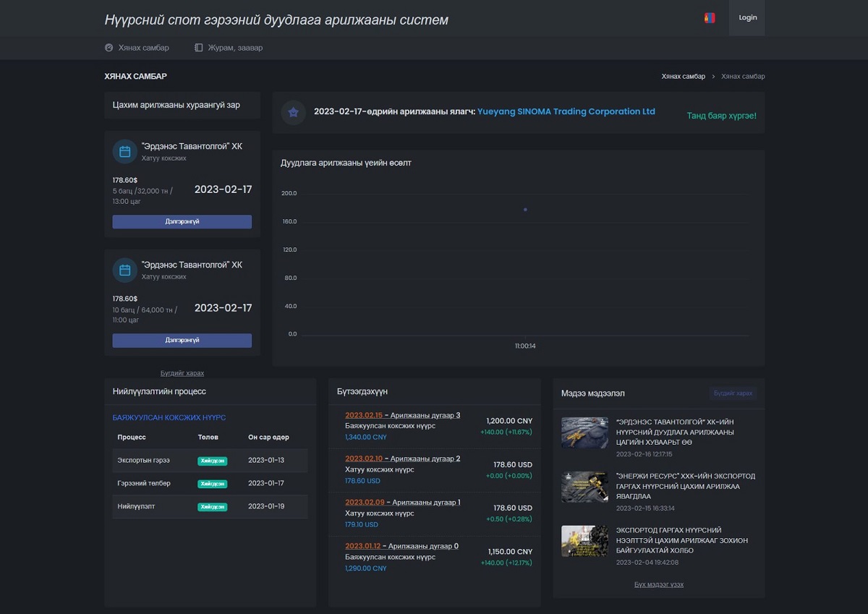Follow the Бүх мэдээг үзэх link

point(658,584)
